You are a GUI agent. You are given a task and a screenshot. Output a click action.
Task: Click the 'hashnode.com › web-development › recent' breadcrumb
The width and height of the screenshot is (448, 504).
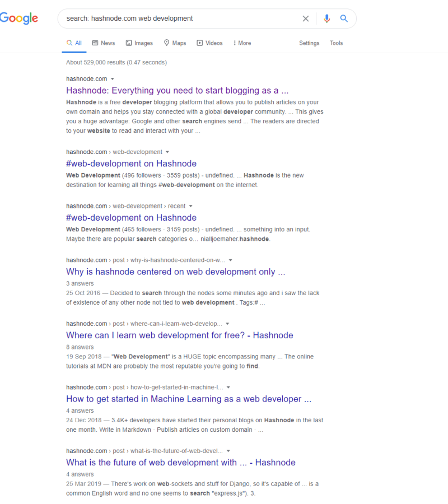[125, 206]
